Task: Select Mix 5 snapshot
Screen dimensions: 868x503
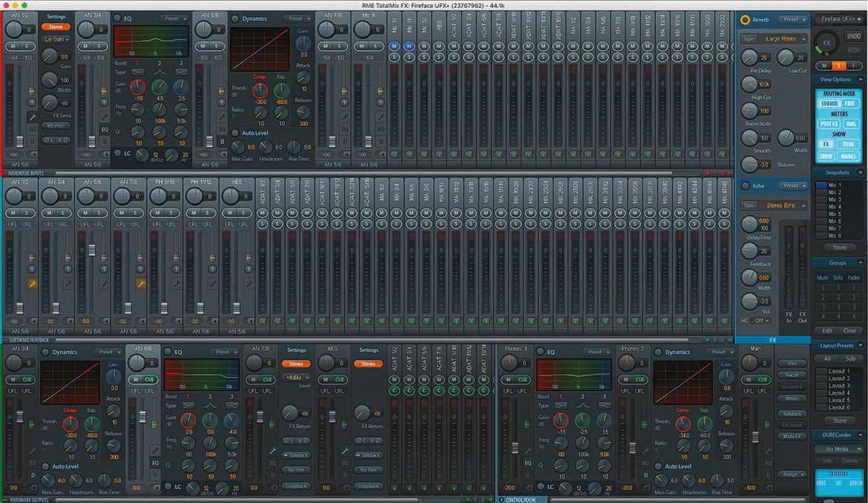Action: click(834, 214)
